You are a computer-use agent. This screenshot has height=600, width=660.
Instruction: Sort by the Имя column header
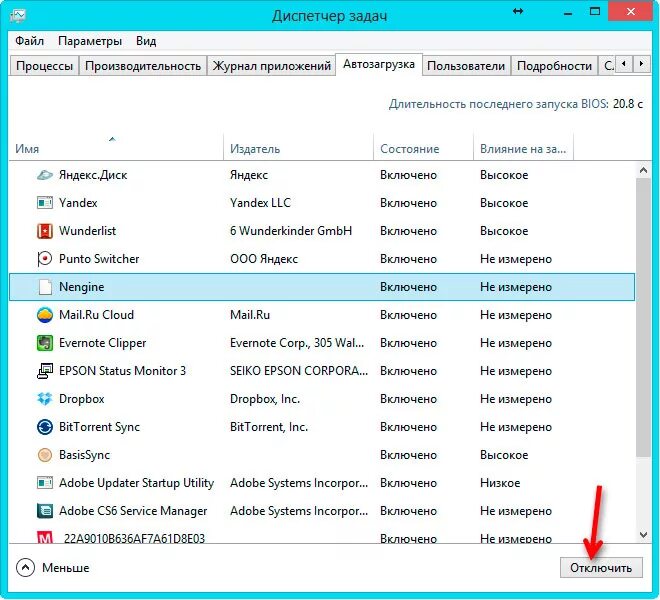(116, 148)
